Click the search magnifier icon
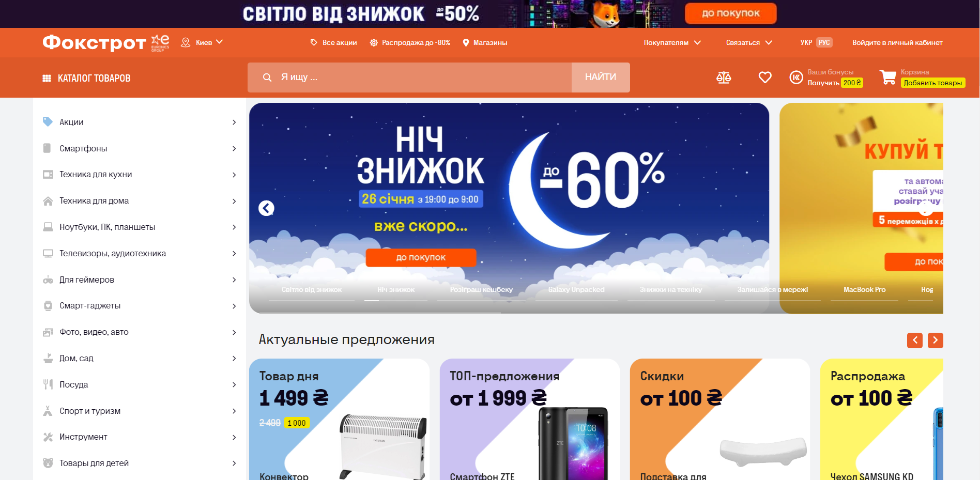This screenshot has height=480, width=980. 267,78
